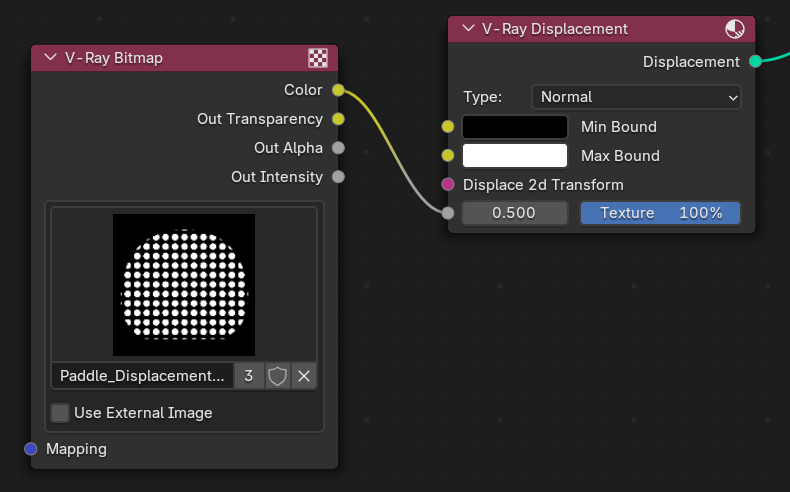
Task: Click the green Displacement output socket
Action: pos(755,61)
